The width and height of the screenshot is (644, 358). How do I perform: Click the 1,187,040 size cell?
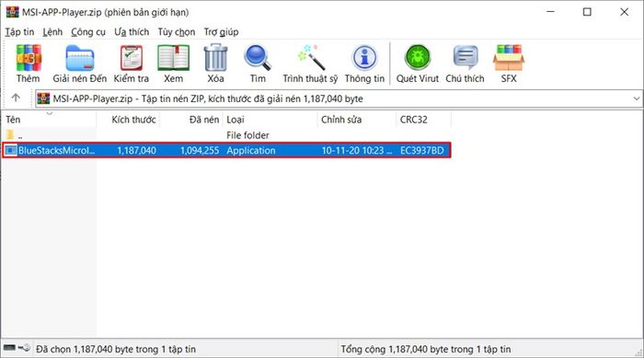[x=136, y=150]
